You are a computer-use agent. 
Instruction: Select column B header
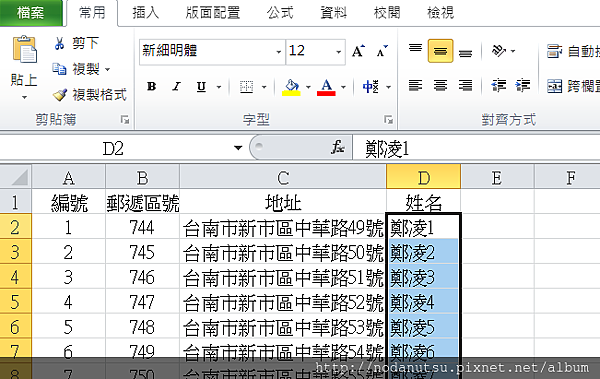(142, 177)
